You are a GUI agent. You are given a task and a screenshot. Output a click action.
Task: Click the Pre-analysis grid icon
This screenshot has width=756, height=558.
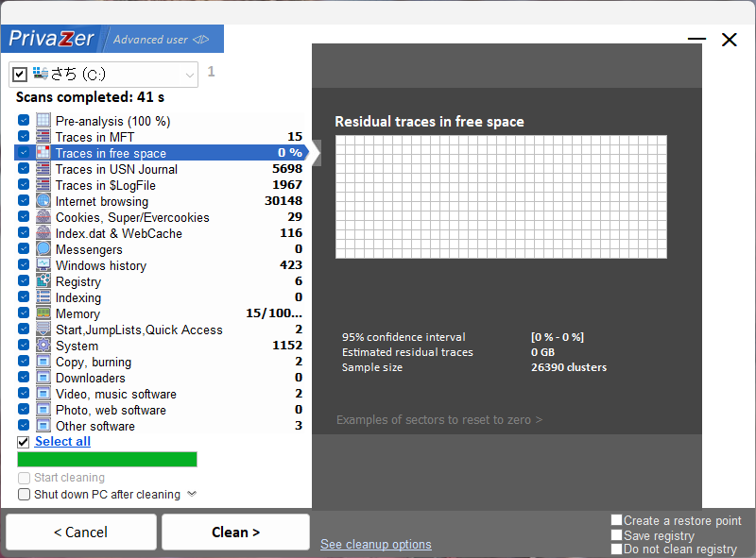click(x=43, y=120)
